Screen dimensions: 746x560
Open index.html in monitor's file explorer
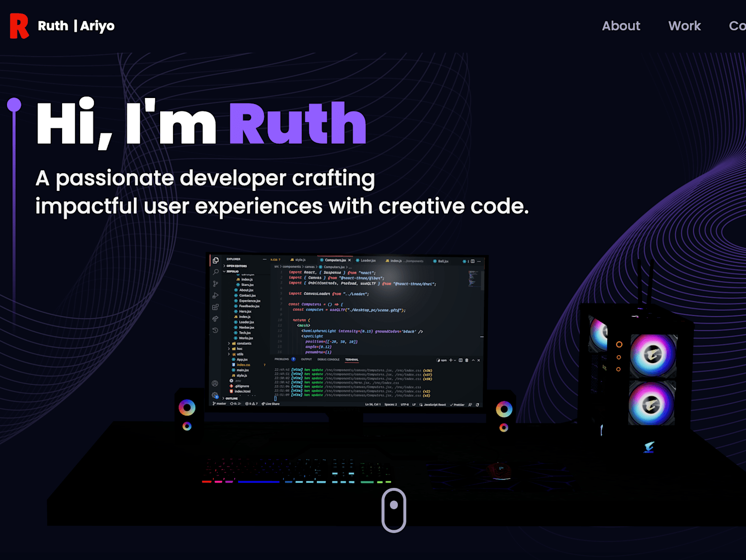point(240,391)
